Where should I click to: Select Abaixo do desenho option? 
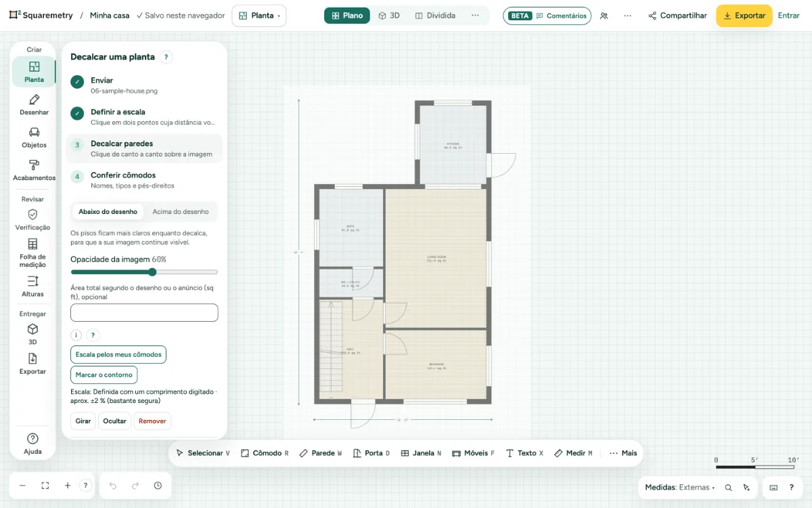(x=108, y=211)
